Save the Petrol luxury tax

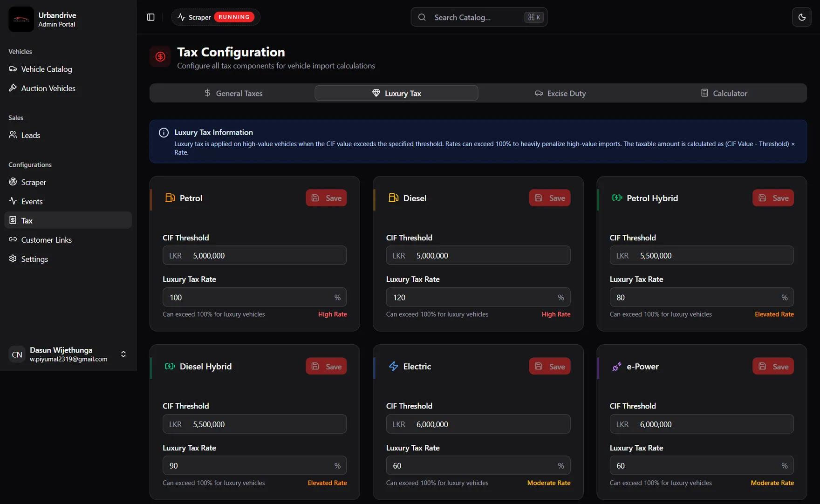[x=326, y=198]
